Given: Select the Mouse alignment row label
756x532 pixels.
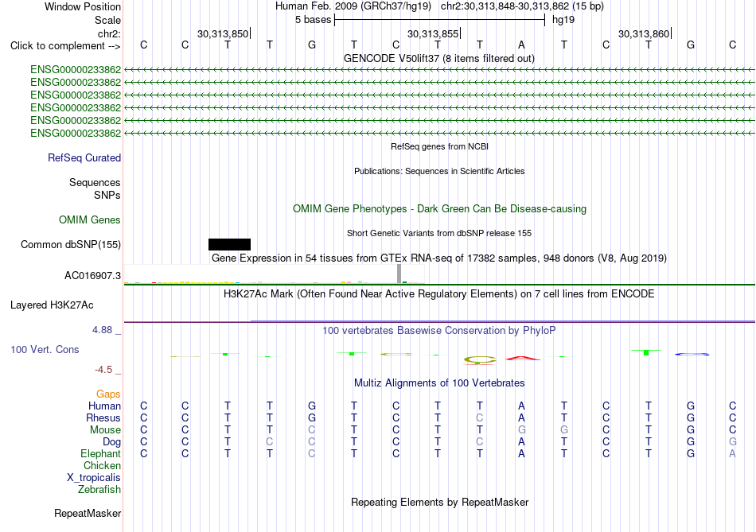Looking at the screenshot, I should click(x=106, y=430).
